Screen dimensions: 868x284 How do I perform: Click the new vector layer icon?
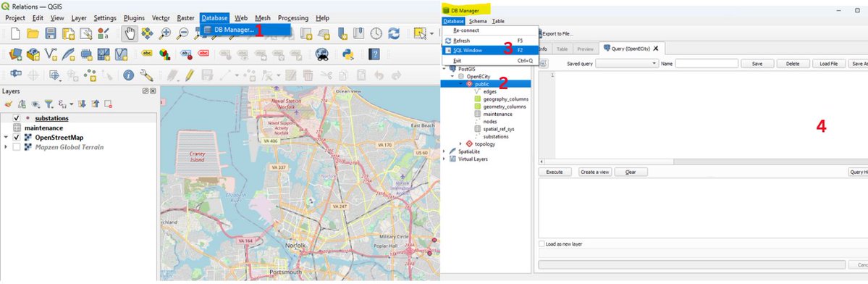[51, 54]
